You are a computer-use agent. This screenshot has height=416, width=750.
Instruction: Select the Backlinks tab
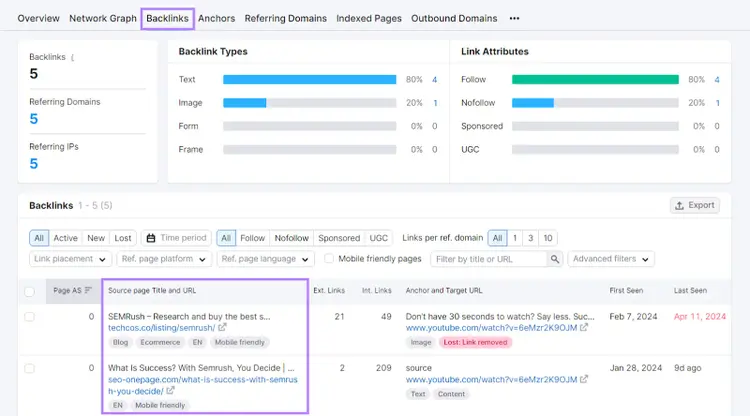(167, 19)
